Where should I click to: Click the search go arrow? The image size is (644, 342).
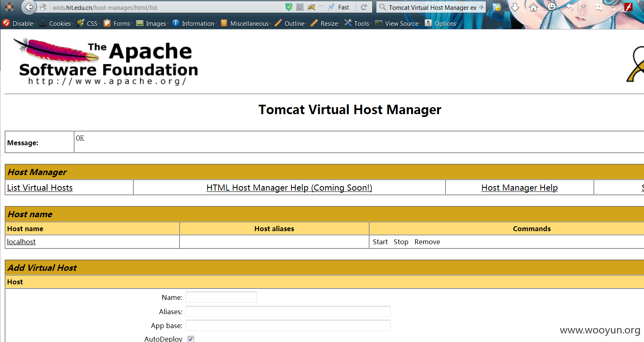(481, 7)
